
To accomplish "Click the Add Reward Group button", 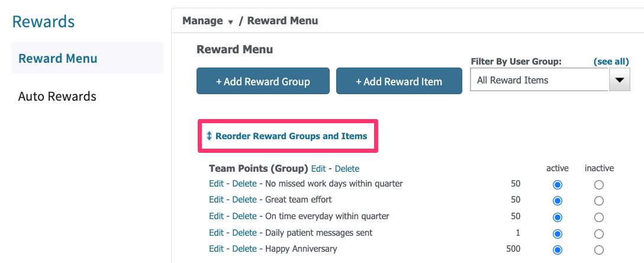I will [263, 81].
